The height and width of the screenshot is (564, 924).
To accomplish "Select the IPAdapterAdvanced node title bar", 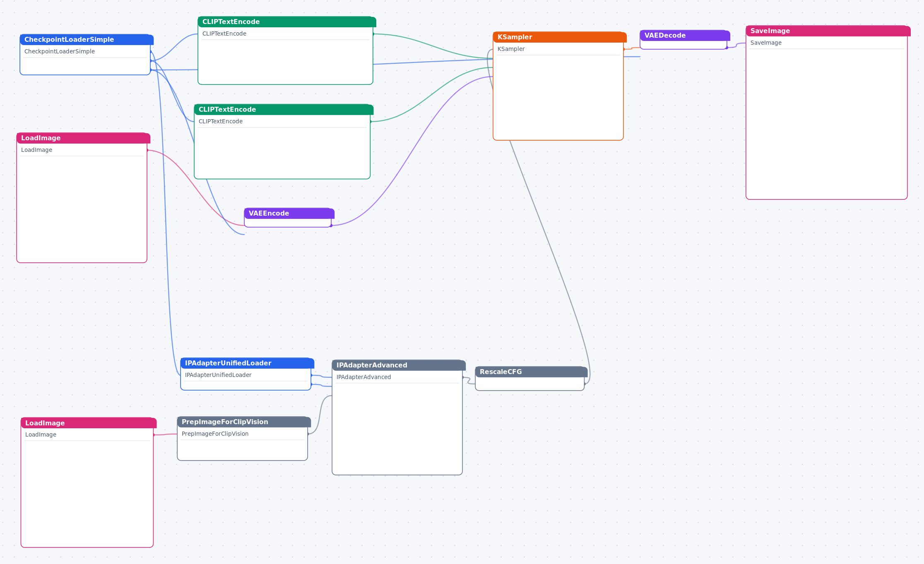I will point(399,365).
